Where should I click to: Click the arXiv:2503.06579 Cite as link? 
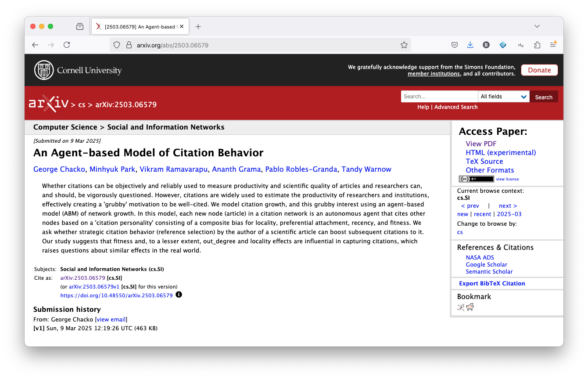pyautogui.click(x=82, y=278)
